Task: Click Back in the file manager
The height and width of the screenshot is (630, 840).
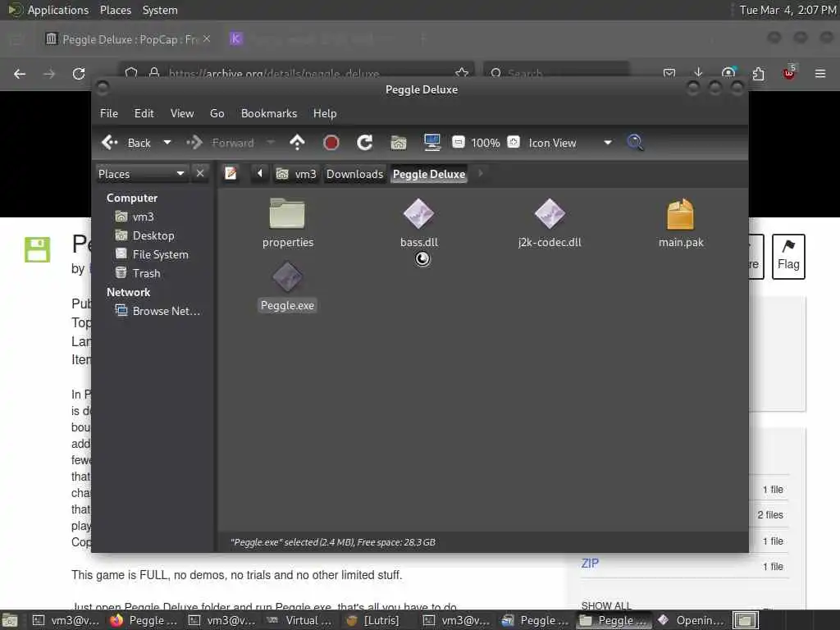Action: (126, 143)
